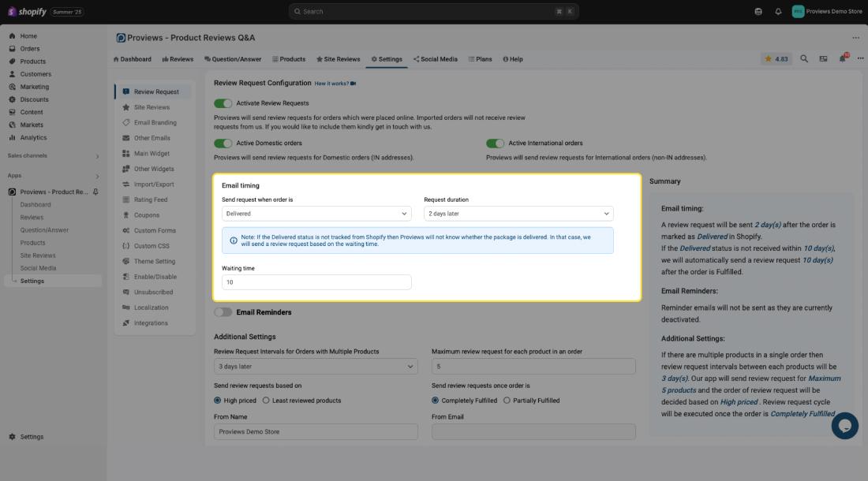Click the pin icon beside Proviews app
Screen dimensions: 868x481
[x=96, y=192]
